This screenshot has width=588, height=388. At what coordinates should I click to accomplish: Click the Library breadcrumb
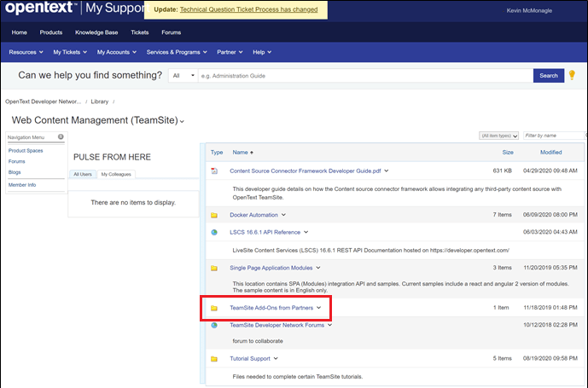[99, 101]
